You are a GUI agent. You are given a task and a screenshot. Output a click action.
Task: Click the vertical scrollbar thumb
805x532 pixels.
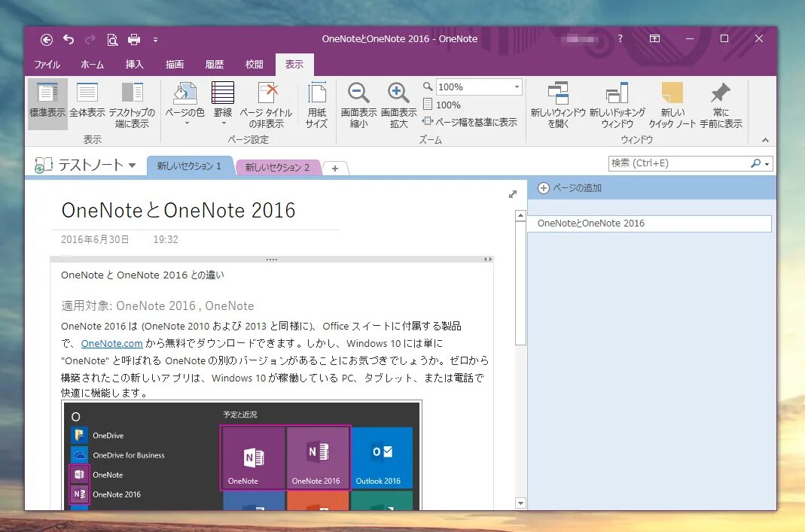click(x=520, y=283)
